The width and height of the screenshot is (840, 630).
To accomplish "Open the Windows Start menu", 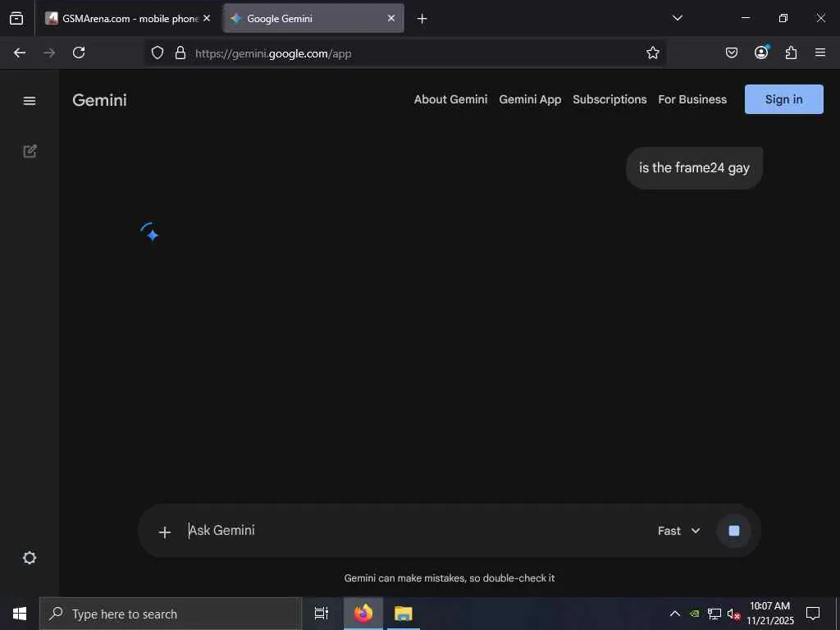I will point(20,614).
